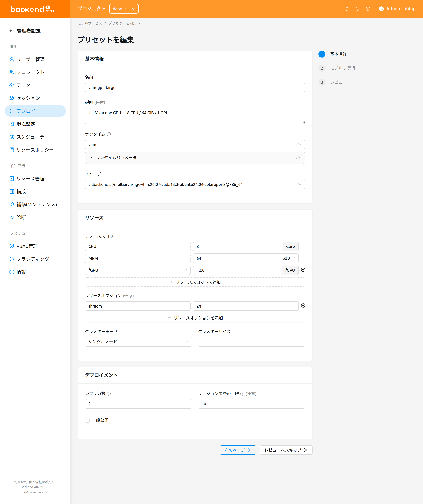Open the ランタイム vllm dropdown
This screenshot has width=423, height=504.
(x=195, y=145)
